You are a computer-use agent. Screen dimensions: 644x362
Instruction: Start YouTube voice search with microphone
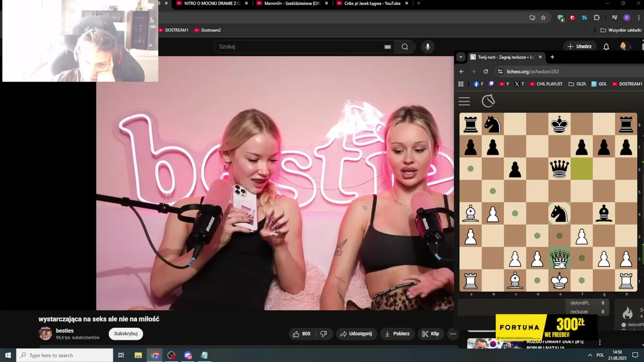pos(428,47)
